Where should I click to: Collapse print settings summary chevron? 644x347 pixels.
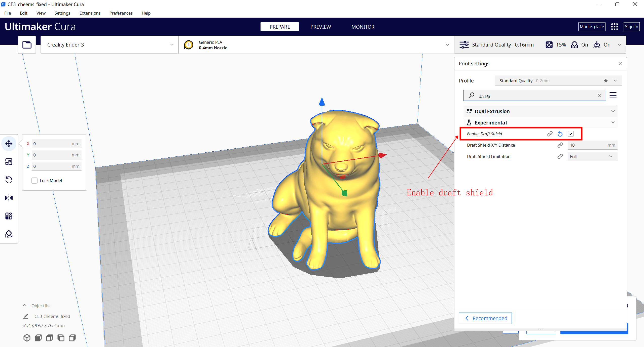619,45
